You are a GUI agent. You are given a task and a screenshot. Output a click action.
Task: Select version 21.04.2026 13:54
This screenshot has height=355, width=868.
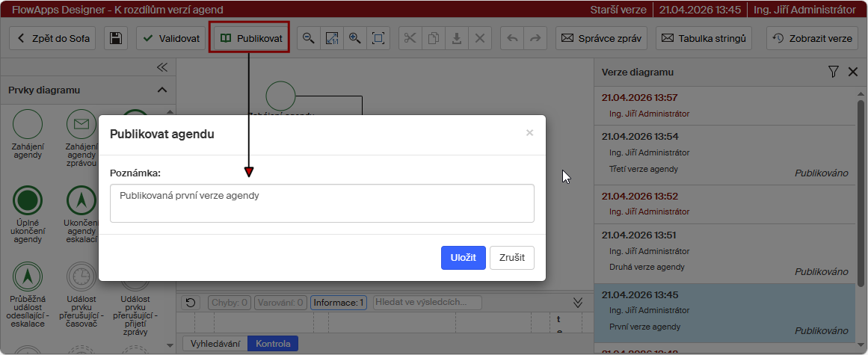(x=725, y=155)
